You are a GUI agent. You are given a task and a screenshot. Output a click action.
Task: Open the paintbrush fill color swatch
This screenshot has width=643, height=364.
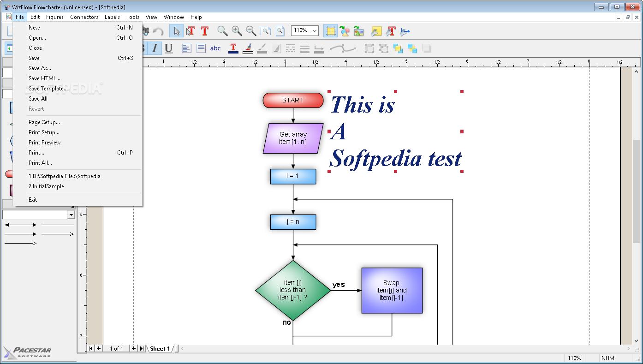pos(248,48)
